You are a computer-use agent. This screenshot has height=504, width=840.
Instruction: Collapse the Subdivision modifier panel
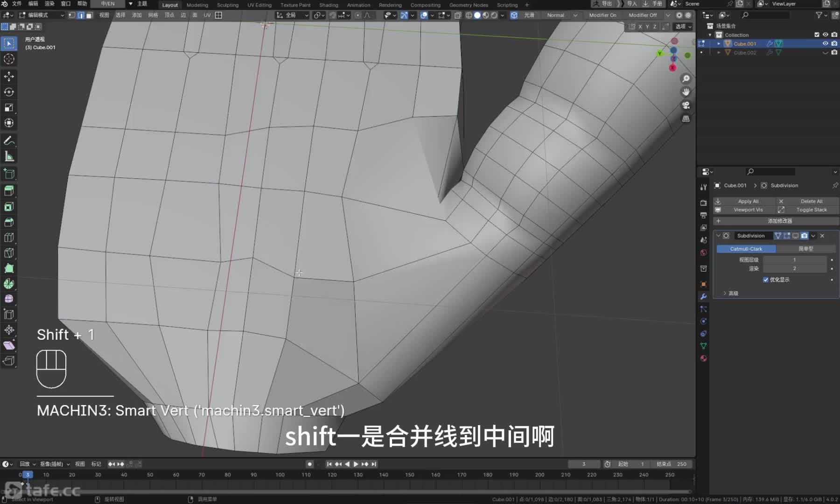click(x=718, y=236)
